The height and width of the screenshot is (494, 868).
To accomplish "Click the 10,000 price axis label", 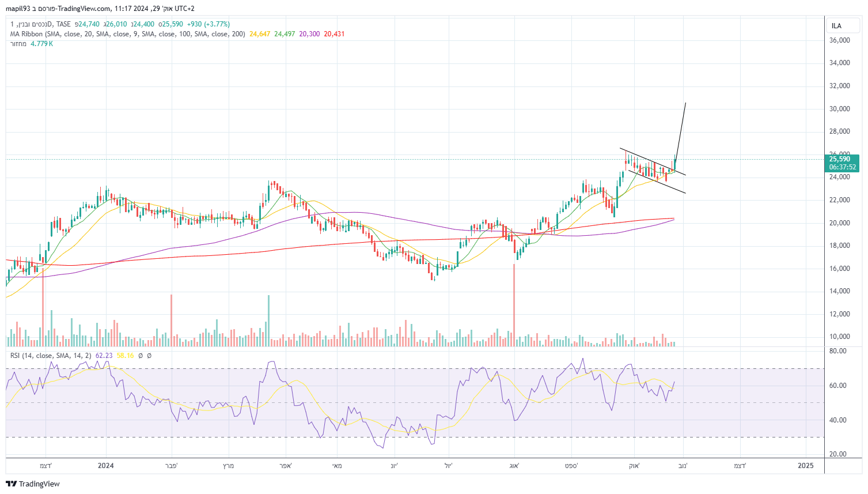I will 840,337.
